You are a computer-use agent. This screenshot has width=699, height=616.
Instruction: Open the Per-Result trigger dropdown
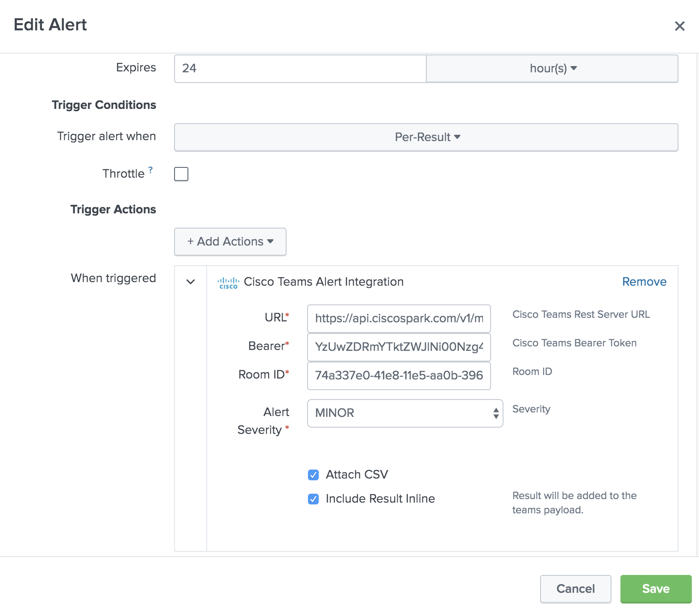click(426, 137)
